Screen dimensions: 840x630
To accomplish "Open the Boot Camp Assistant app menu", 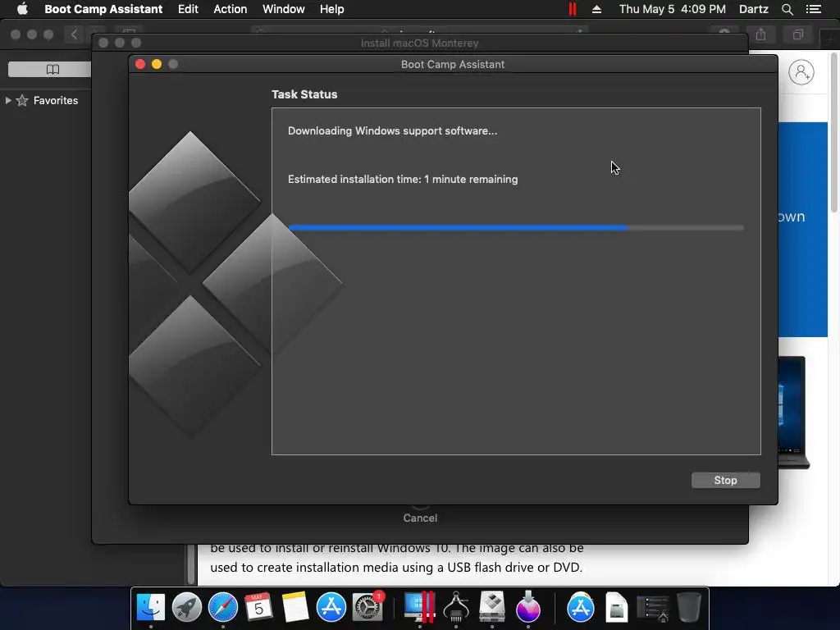I will coord(103,9).
